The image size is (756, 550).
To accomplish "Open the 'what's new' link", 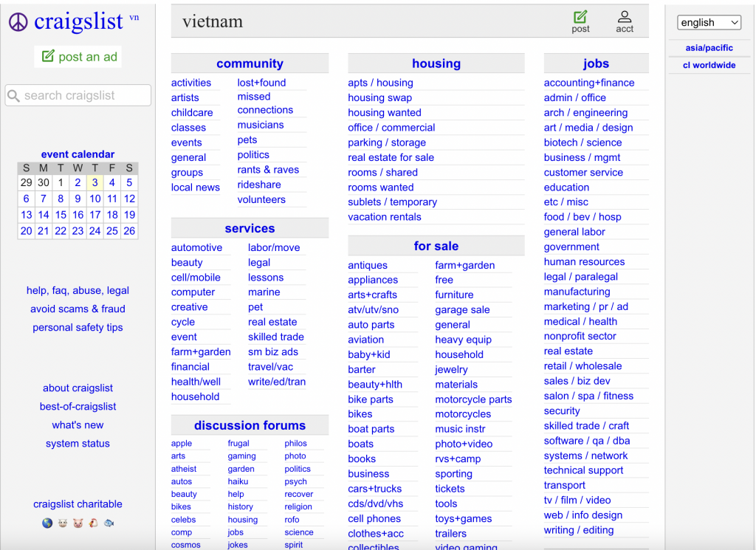I will pos(78,425).
